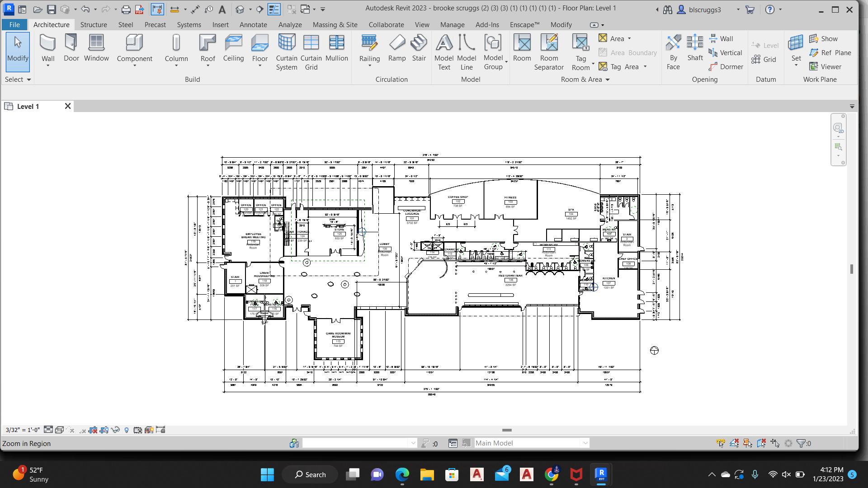Toggle Reveal Hidden Elements lightbulb
The width and height of the screenshot is (868, 488).
127,430
